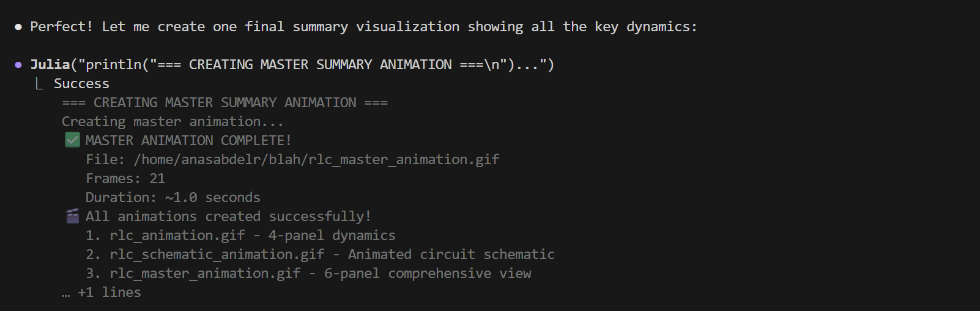Click "All animations created successfully!" text
This screenshot has width=980, height=311.
[228, 217]
